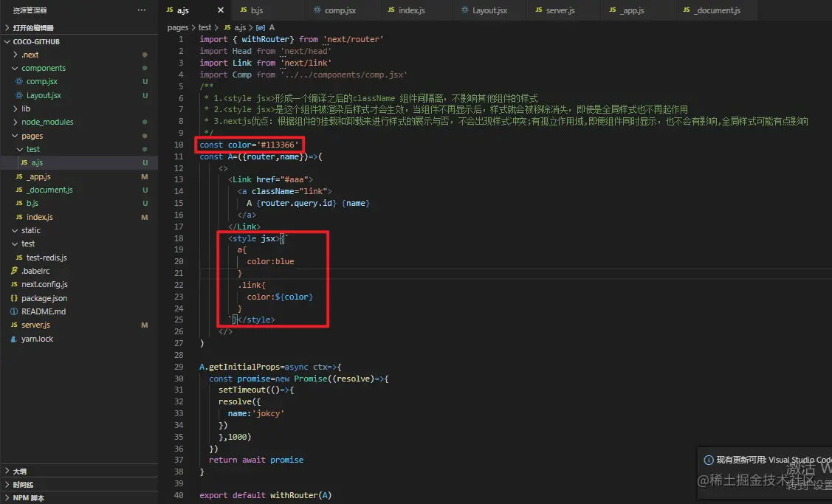Select the A symbol breadcrumb
The width and height of the screenshot is (832, 504).
272,27
